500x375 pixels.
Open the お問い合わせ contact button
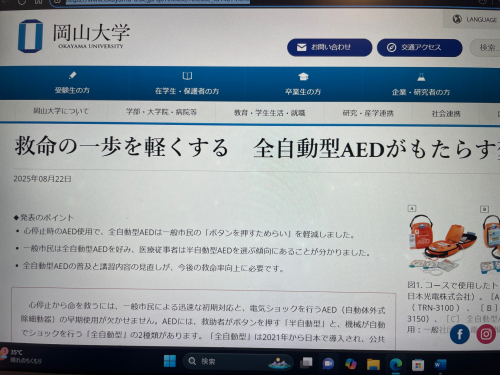pyautogui.click(x=329, y=47)
